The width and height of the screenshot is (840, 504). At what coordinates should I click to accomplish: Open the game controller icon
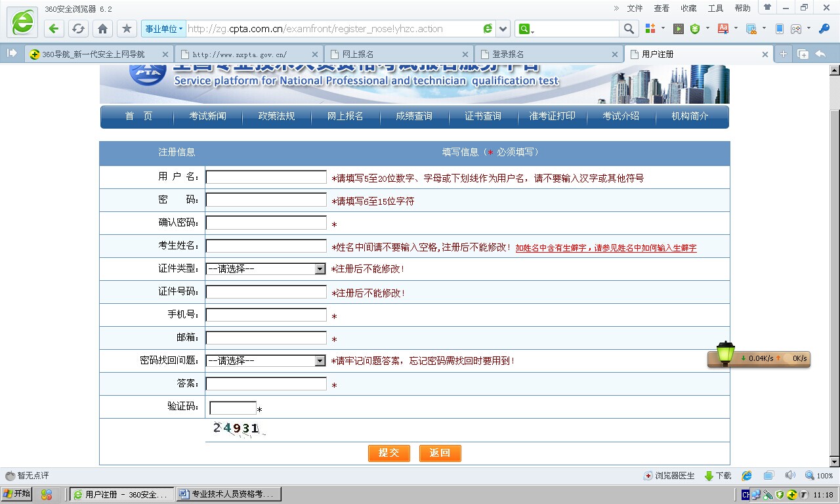coord(796,29)
